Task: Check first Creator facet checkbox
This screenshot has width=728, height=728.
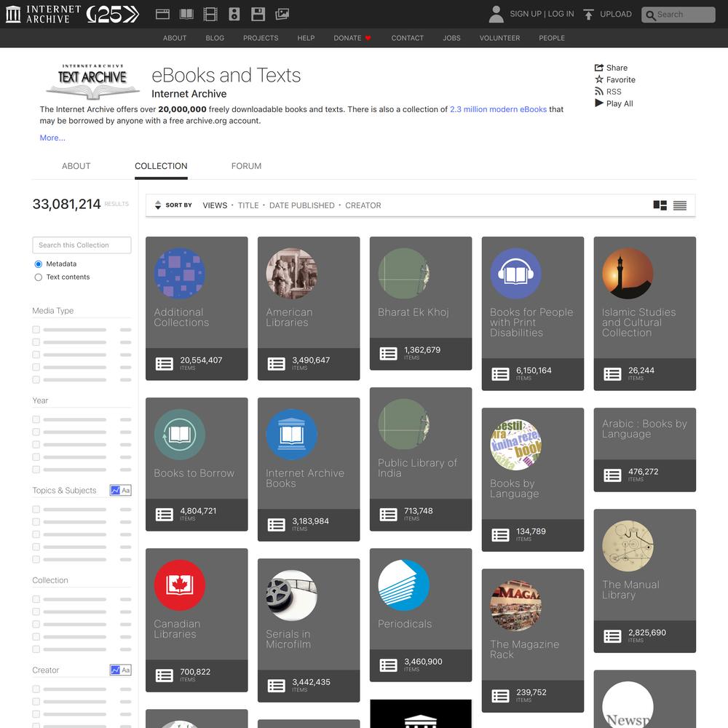Action: pyautogui.click(x=36, y=689)
